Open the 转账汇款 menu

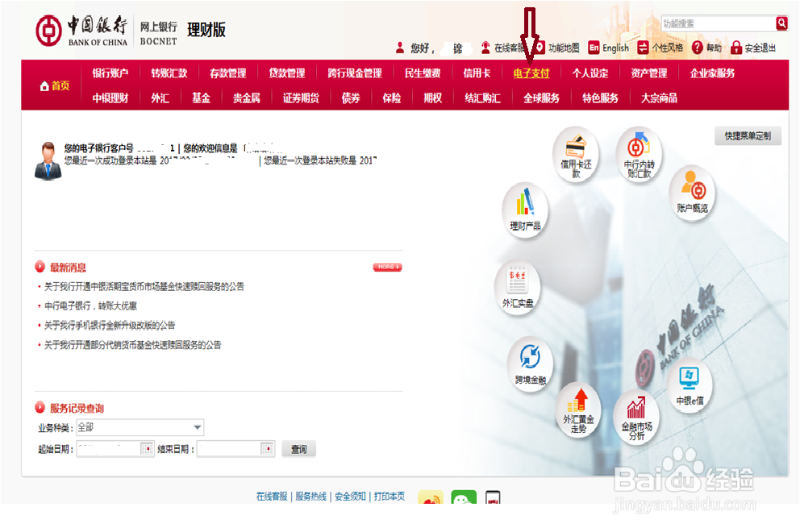tap(169, 73)
